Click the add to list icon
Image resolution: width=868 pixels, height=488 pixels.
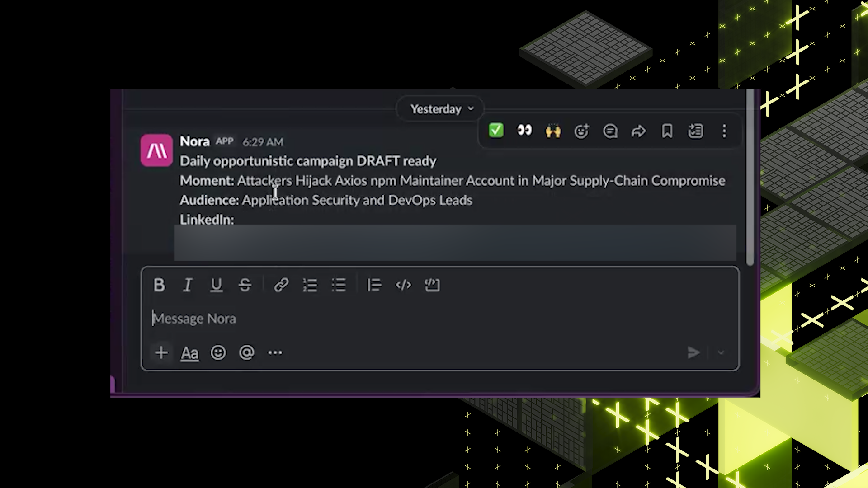695,131
